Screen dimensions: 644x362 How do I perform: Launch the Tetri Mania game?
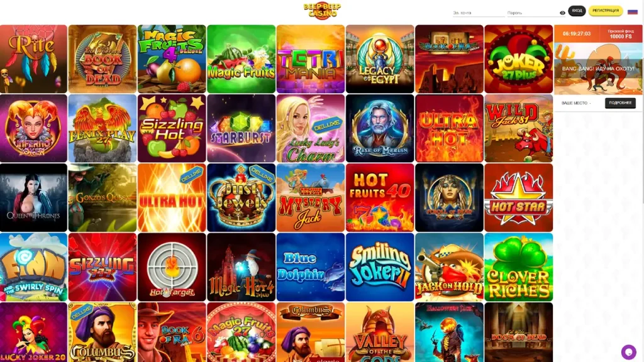tap(311, 58)
